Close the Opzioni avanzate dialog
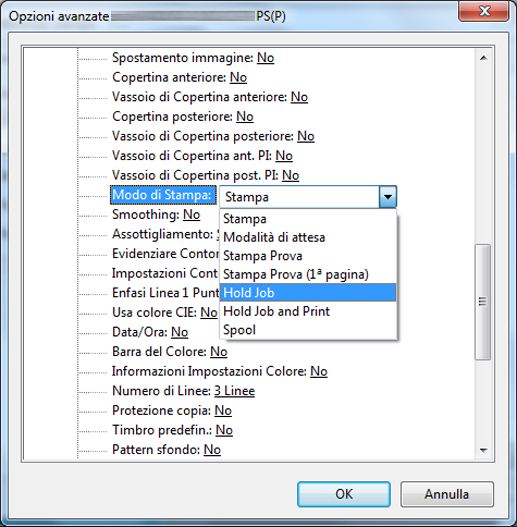The width and height of the screenshot is (517, 527). [484, 12]
